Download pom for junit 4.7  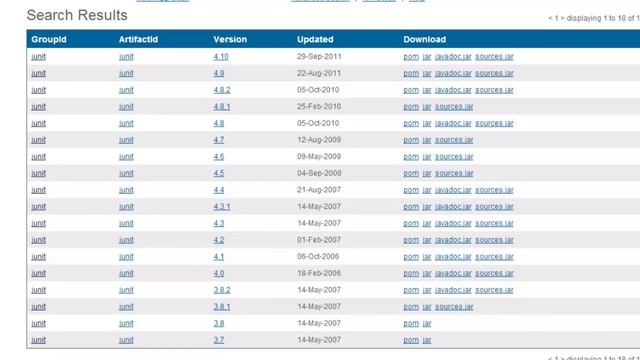(411, 140)
